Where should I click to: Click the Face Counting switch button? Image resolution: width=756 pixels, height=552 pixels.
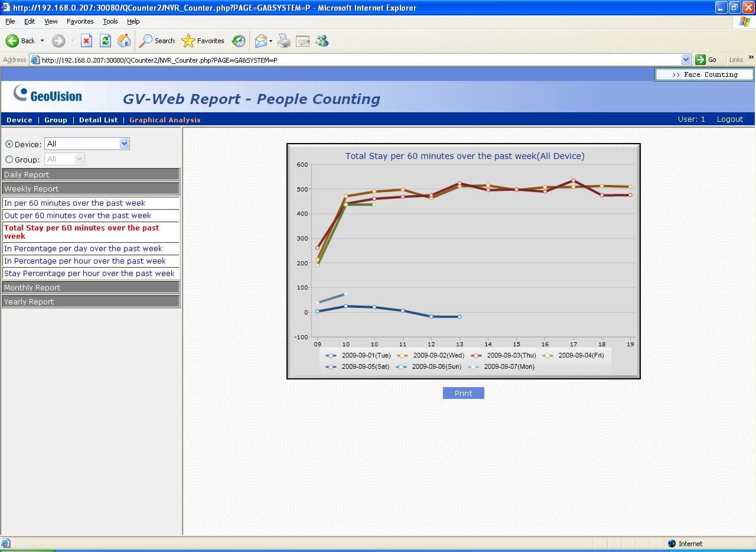point(704,74)
